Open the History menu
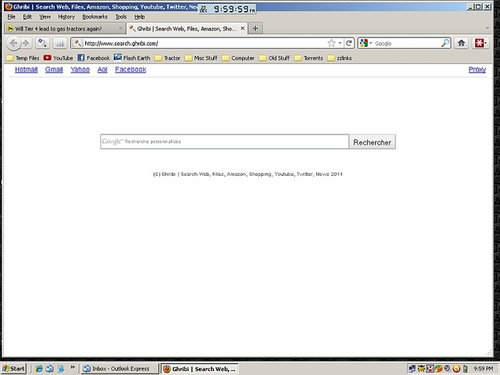 pos(66,17)
